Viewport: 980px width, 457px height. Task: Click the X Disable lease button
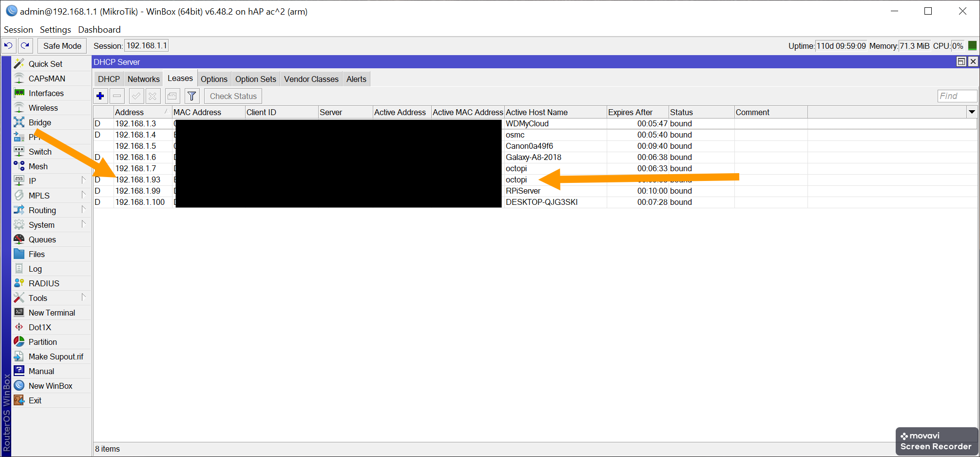(x=153, y=96)
